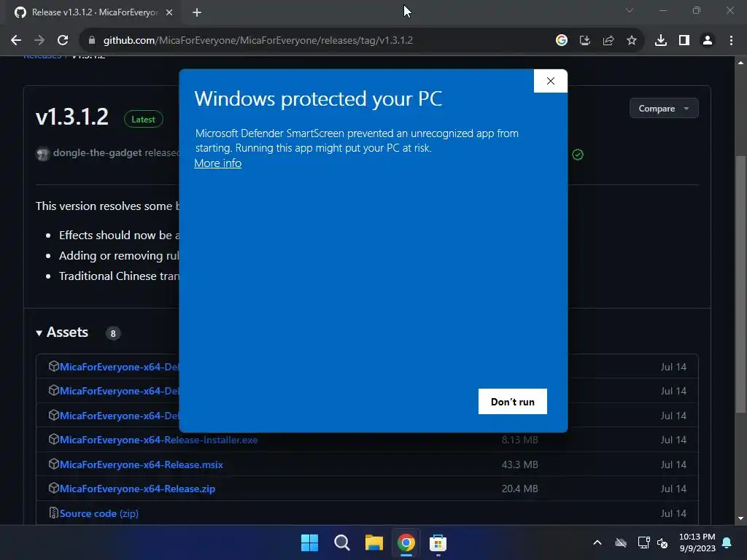Viewport: 747px width, 560px height.
Task: Download Source code (zip)
Action: tap(98, 514)
